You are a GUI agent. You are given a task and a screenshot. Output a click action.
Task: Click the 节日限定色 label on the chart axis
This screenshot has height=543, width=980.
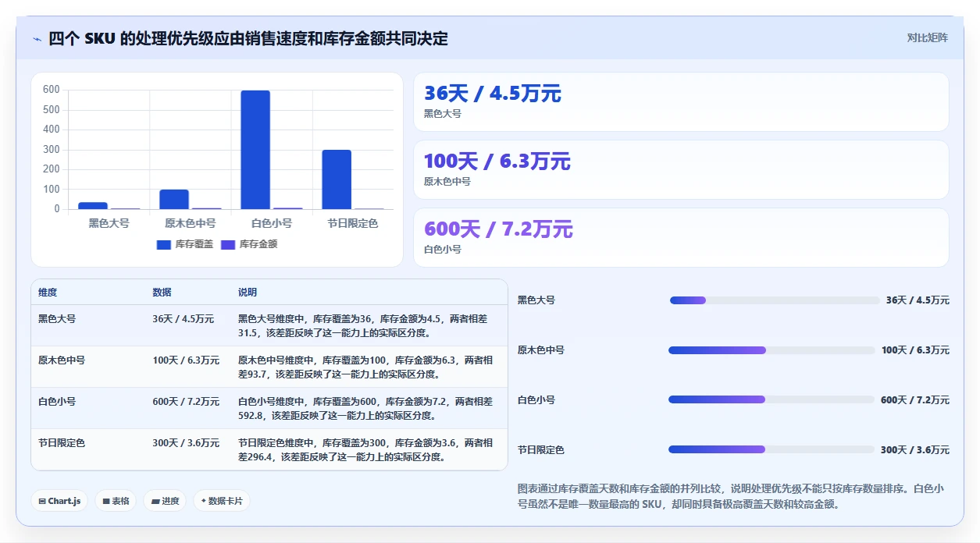click(353, 223)
